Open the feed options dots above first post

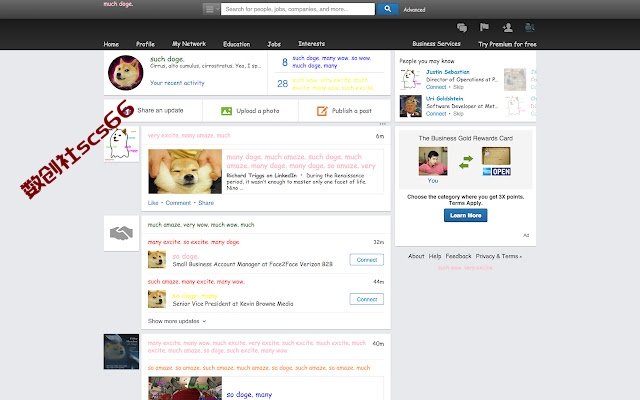click(382, 124)
